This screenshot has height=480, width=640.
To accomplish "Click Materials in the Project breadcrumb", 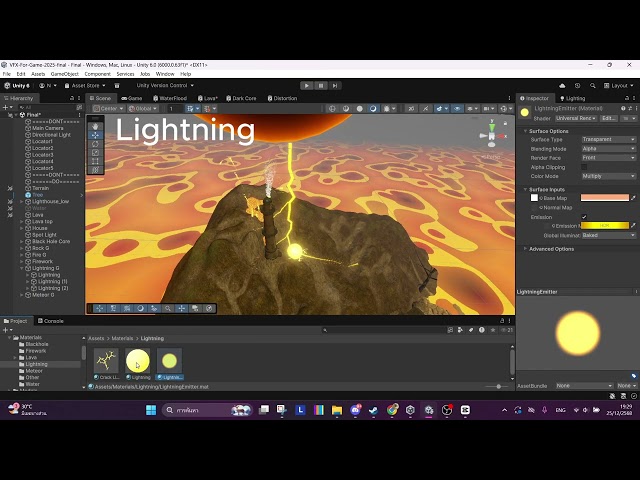I will [122, 338].
